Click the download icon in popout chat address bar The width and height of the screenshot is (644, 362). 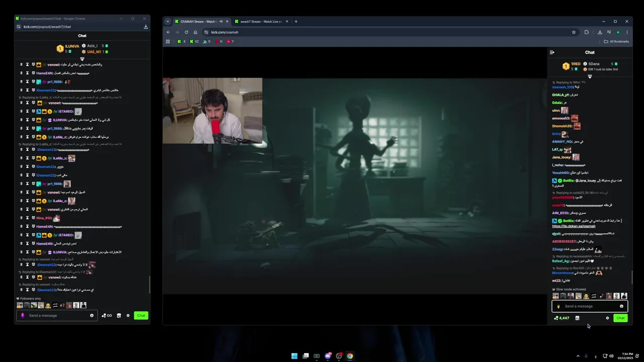point(146,27)
